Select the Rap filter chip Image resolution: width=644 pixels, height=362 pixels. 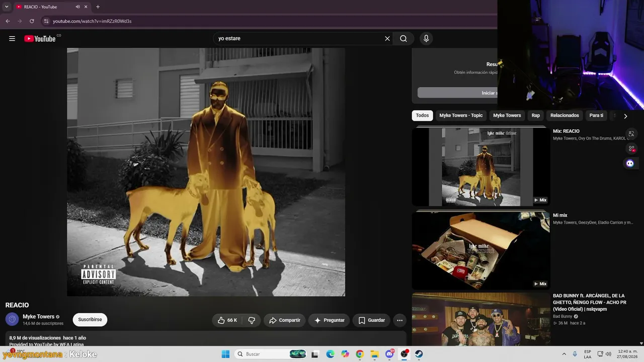(x=536, y=116)
